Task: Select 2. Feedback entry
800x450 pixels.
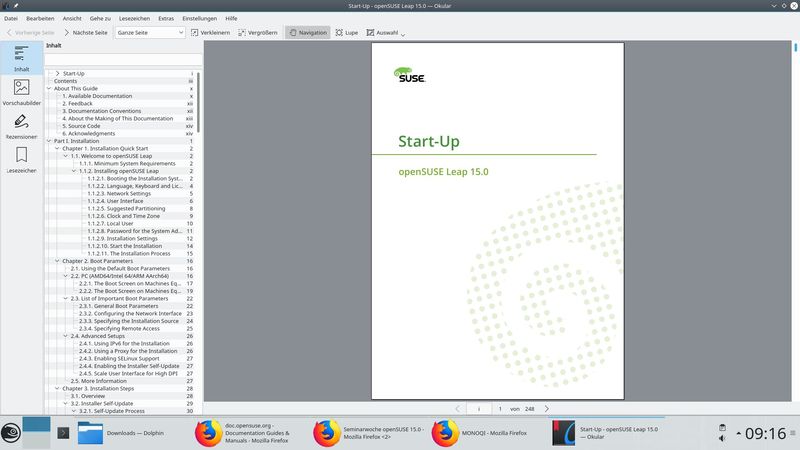Action: 77,104
